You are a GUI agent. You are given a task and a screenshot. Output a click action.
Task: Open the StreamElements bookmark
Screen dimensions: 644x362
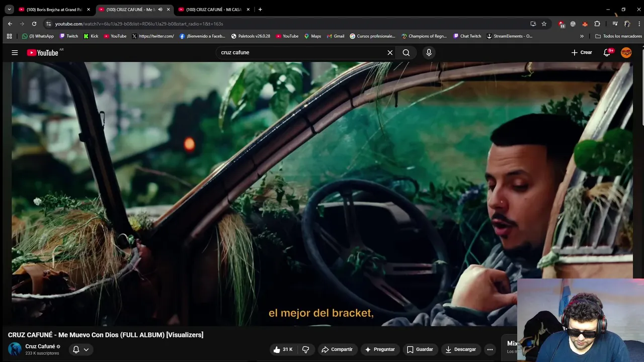click(509, 36)
